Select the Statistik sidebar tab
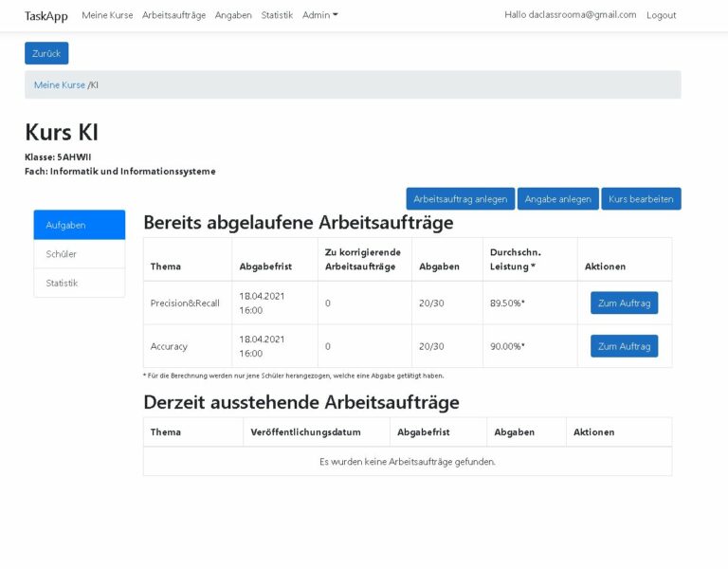The height and width of the screenshot is (569, 728). click(80, 283)
